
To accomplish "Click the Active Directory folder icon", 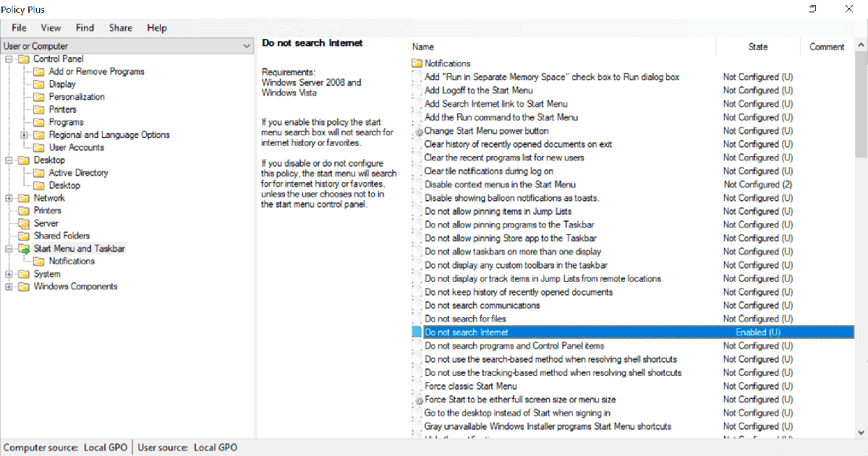I will [x=38, y=173].
